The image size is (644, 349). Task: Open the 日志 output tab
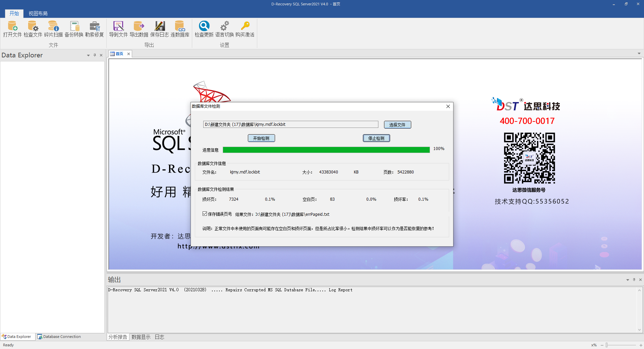point(159,337)
